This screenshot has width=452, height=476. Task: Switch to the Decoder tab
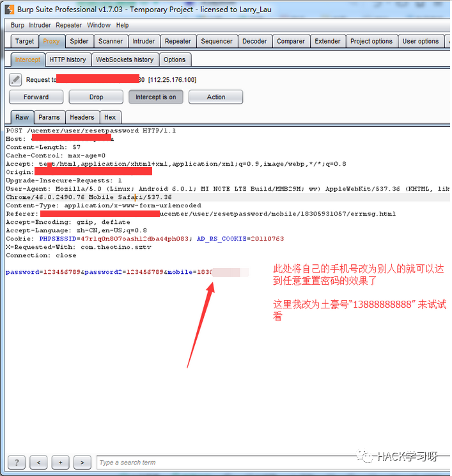click(x=254, y=42)
